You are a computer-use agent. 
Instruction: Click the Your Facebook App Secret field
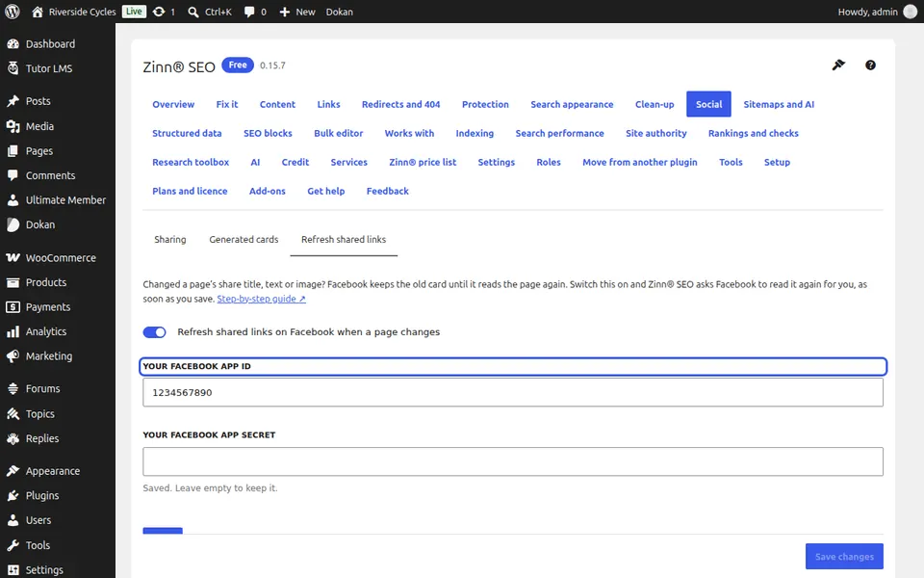point(513,461)
